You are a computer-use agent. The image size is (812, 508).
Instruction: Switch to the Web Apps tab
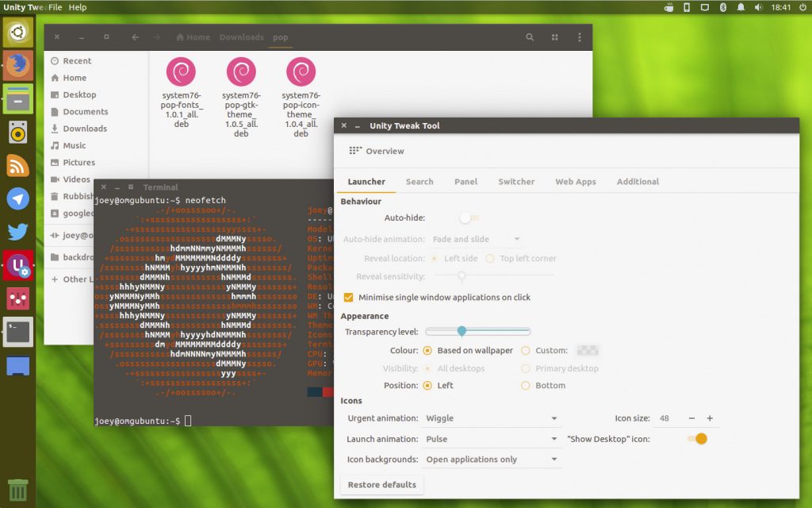tap(576, 182)
